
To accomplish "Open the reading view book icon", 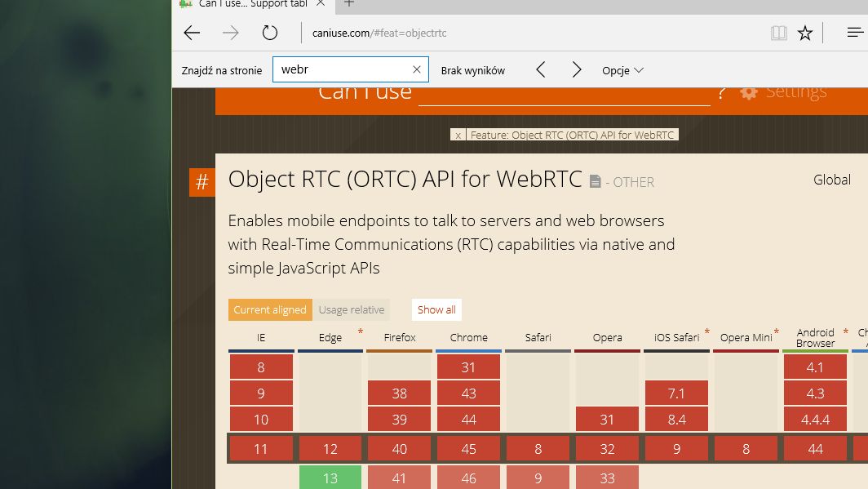I will [x=778, y=33].
